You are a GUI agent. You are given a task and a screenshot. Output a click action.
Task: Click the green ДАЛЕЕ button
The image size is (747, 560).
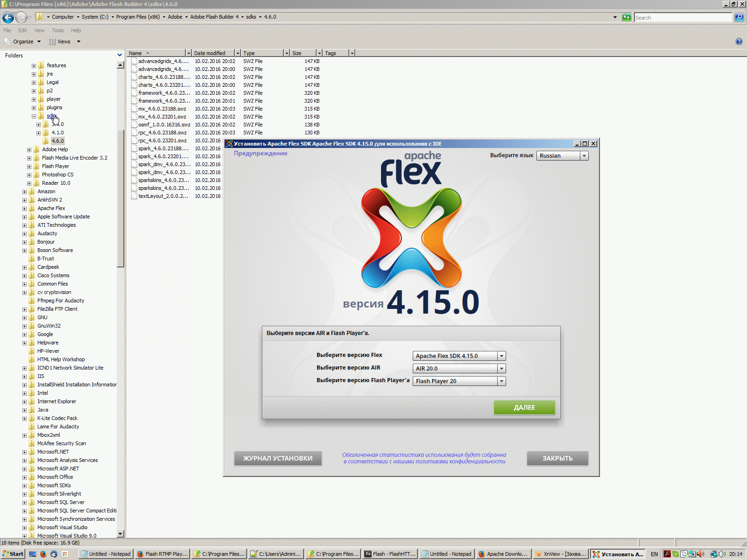(x=524, y=407)
